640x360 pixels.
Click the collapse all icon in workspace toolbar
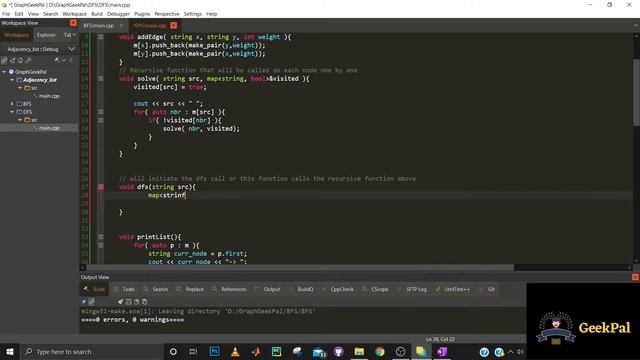click(13, 60)
